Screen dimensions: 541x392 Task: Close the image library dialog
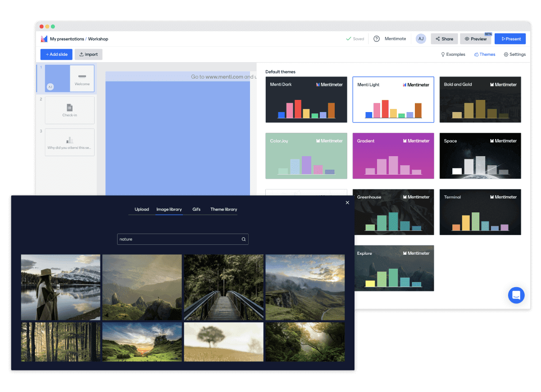point(347,203)
